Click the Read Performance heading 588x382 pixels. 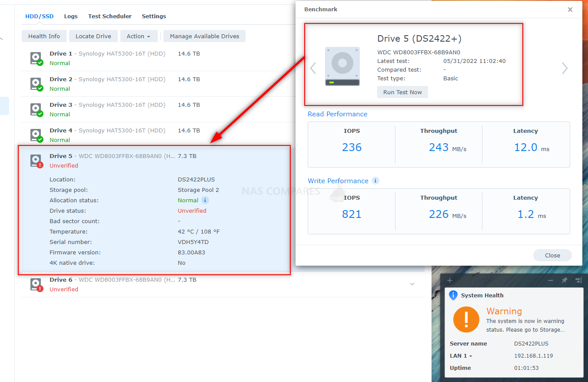(338, 114)
